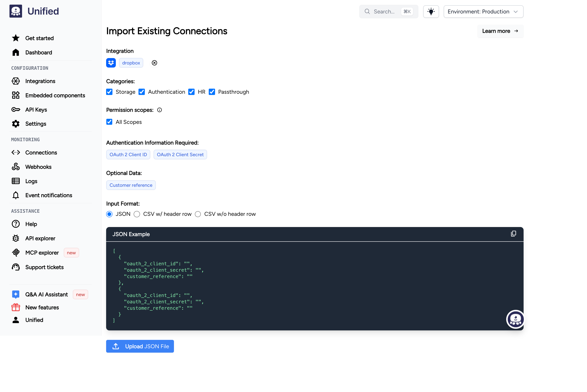Open the Learn more link
This screenshot has height=392, width=587.
click(x=500, y=31)
